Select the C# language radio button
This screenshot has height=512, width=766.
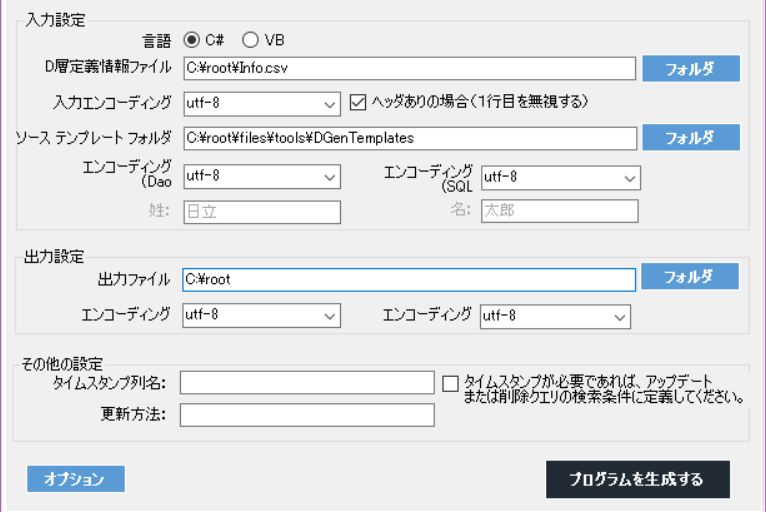click(192, 40)
